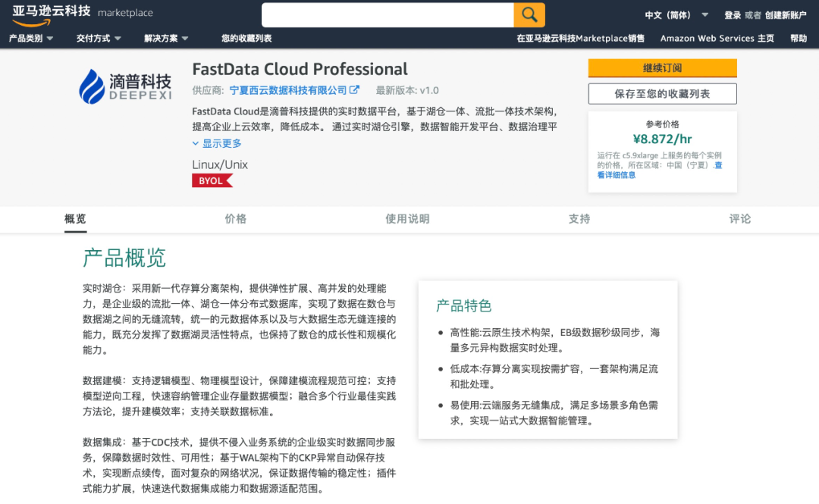Switch to the 使用说明 tab
819x504 pixels.
(x=407, y=219)
